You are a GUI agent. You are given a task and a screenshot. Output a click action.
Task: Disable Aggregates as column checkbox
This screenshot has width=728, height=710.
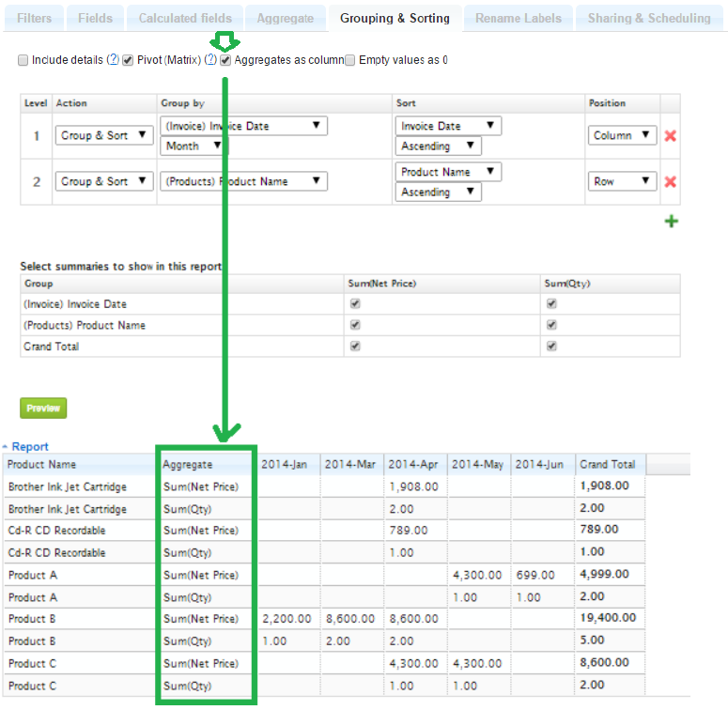225,60
